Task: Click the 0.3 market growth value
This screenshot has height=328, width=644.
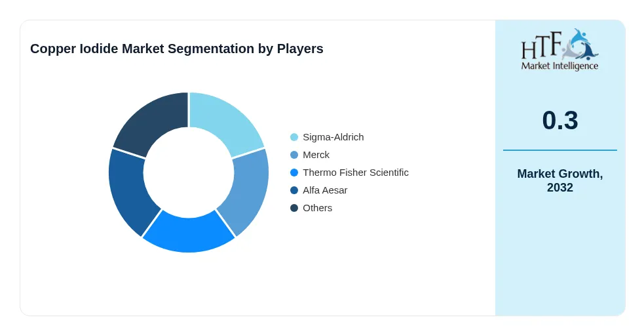Action: pos(559,121)
